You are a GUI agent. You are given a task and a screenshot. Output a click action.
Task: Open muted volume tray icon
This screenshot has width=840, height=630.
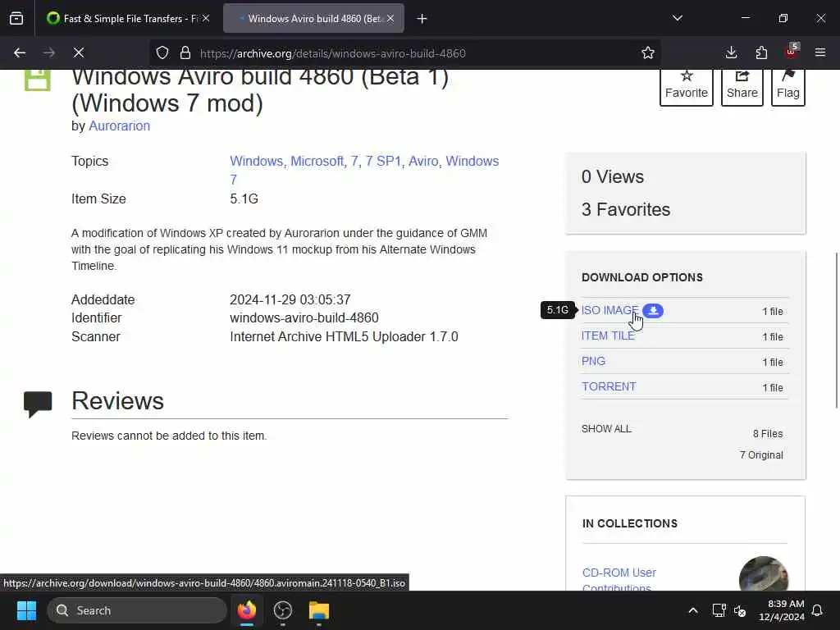(740, 610)
